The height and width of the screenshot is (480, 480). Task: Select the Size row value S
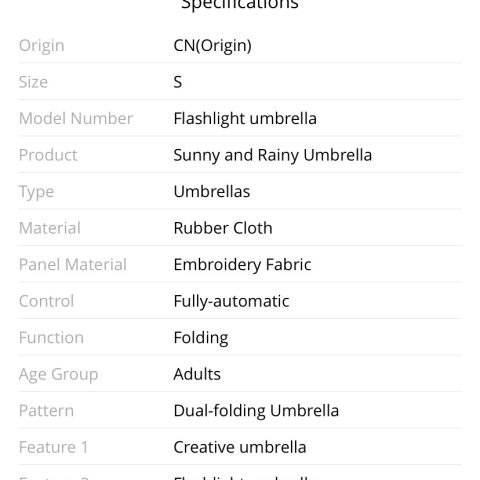click(178, 82)
